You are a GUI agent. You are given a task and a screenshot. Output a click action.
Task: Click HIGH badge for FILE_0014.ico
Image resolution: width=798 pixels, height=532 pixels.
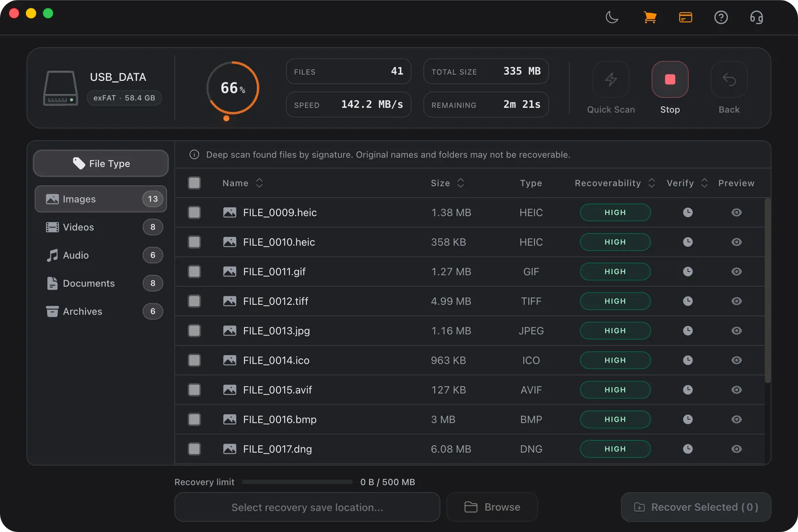(615, 360)
